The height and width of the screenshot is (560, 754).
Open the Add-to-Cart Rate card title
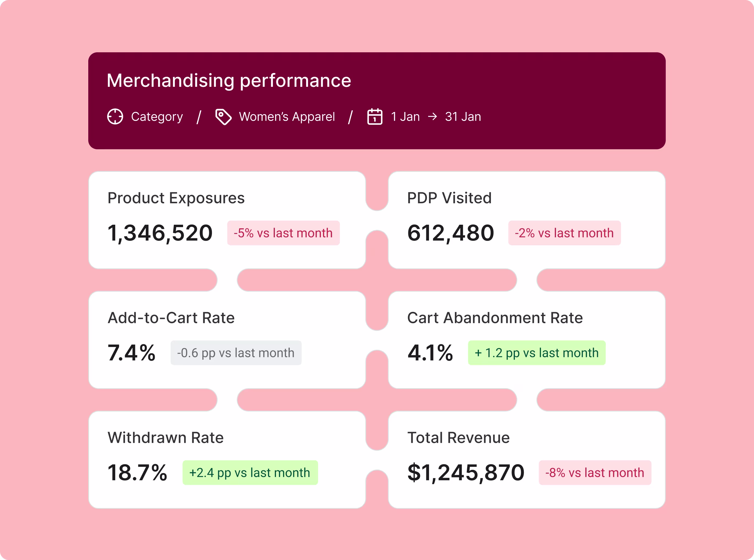coord(171,318)
